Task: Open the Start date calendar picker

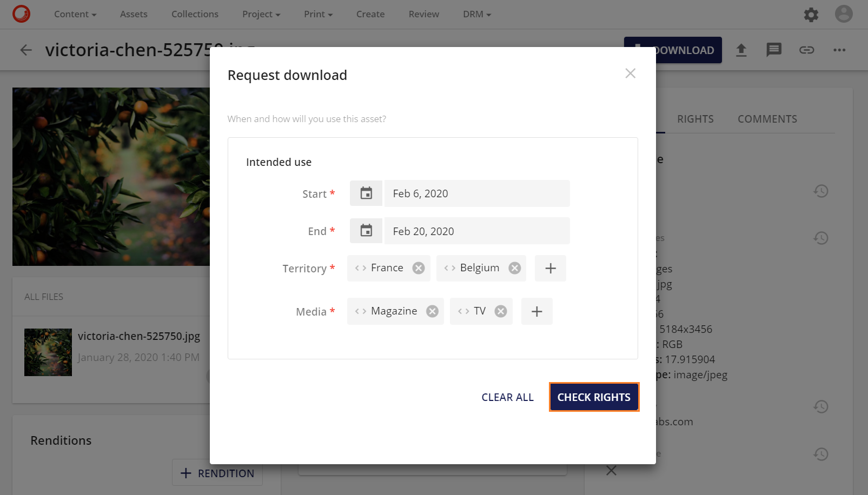Action: [366, 193]
